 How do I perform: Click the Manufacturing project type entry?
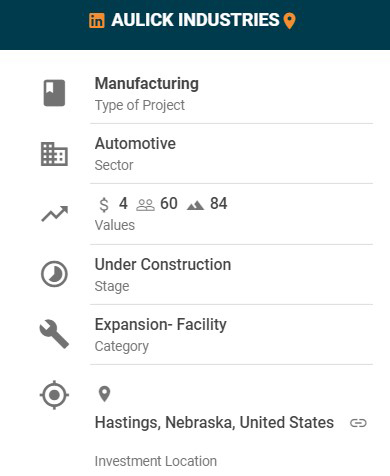click(x=147, y=83)
